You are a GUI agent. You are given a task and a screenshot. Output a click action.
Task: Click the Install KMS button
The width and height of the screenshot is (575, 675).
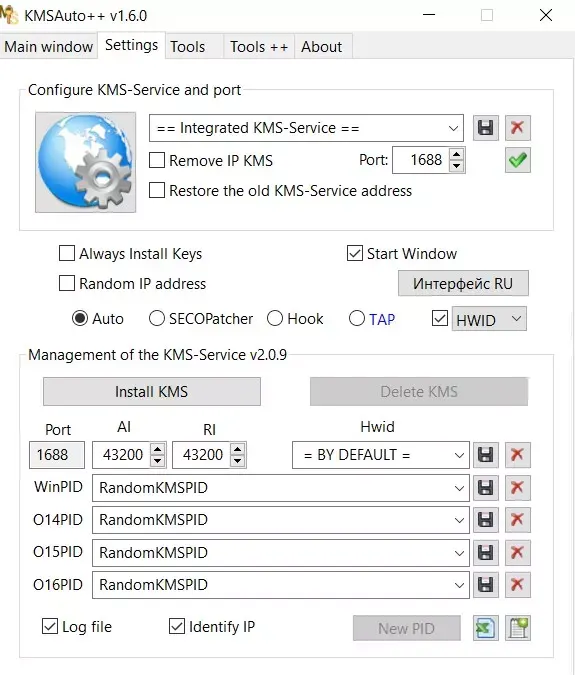tap(151, 392)
